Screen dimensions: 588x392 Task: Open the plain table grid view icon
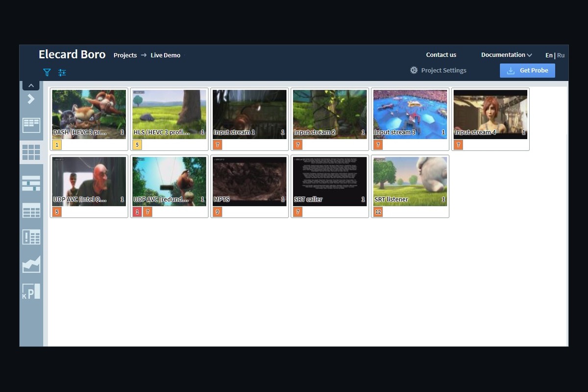31,210
